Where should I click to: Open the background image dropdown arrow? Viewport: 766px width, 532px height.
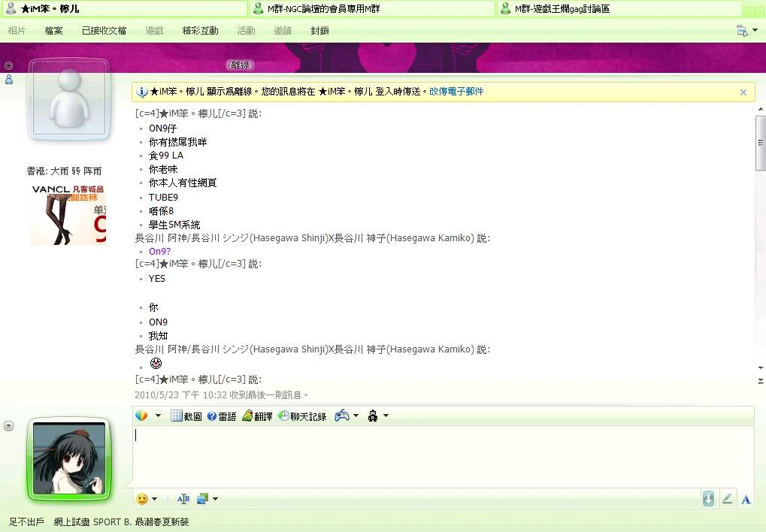pyautogui.click(x=216, y=499)
